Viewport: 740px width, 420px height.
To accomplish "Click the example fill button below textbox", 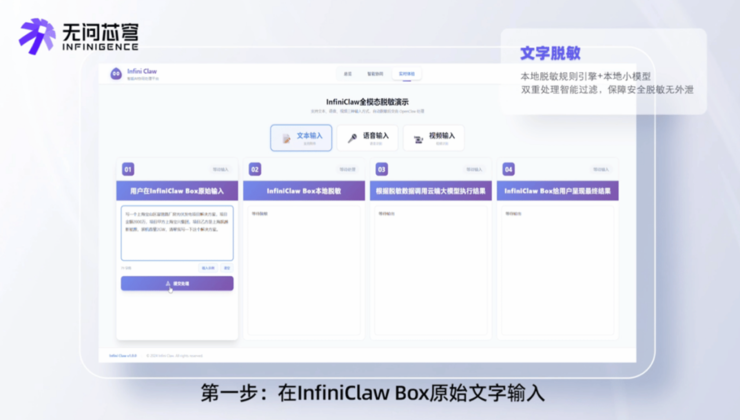I will pos(207,268).
